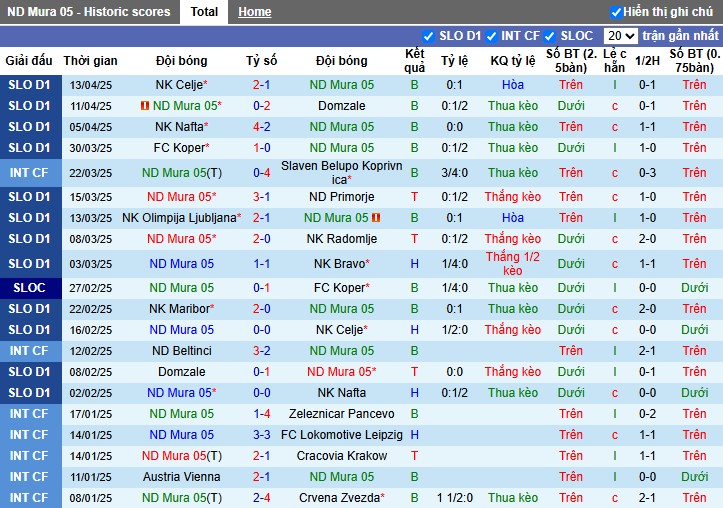Click the FC Lokomotive Leipzig team name
The image size is (723, 508).
pyautogui.click(x=342, y=435)
